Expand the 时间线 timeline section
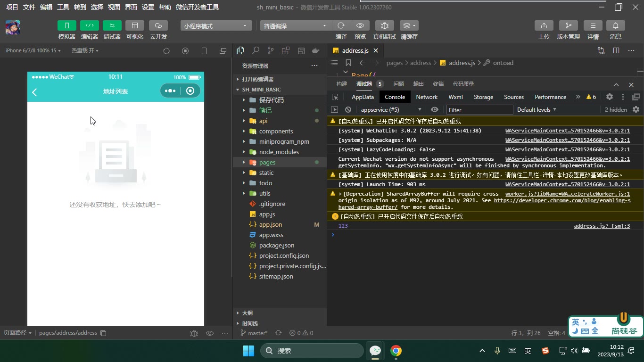Screen dimensions: 644x362 [x=281, y=323]
